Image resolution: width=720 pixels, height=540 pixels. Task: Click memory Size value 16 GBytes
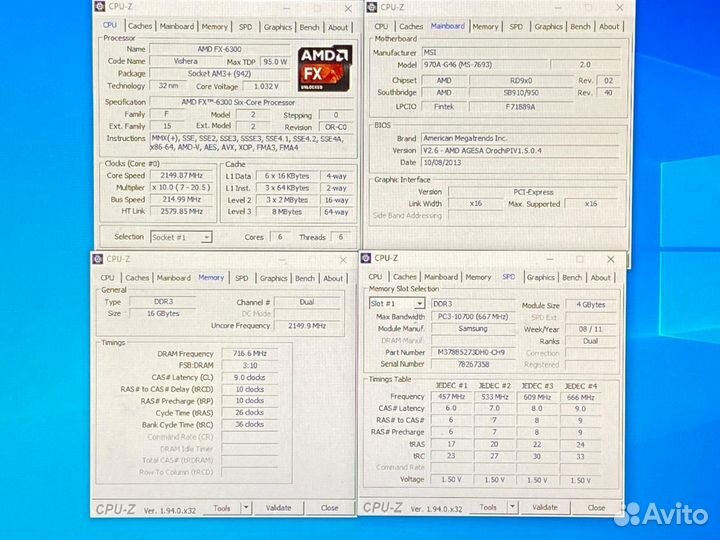click(163, 313)
